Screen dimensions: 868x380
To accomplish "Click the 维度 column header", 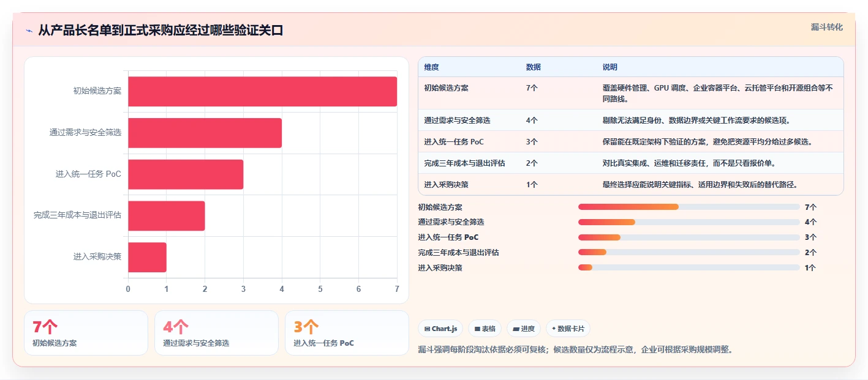I will coord(431,67).
